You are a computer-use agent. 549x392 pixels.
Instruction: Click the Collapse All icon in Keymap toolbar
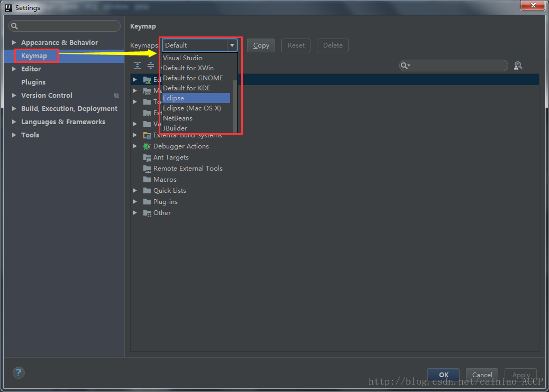pyautogui.click(x=151, y=66)
